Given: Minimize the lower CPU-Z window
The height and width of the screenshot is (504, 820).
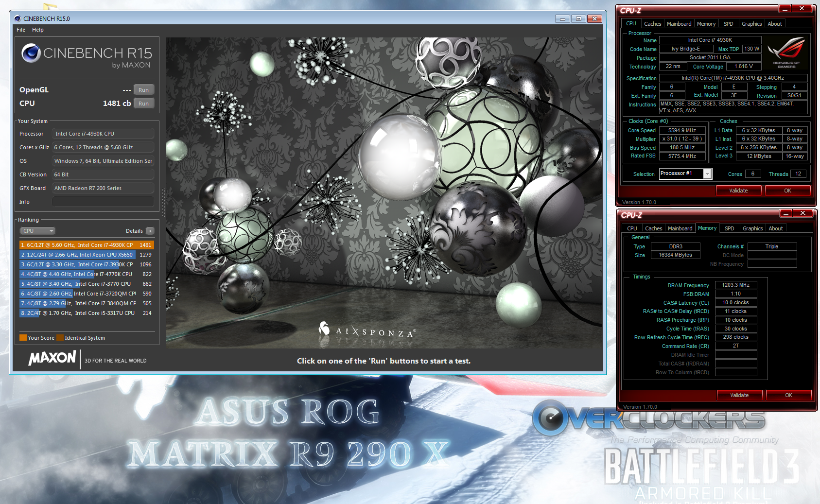Looking at the screenshot, I should click(x=786, y=213).
